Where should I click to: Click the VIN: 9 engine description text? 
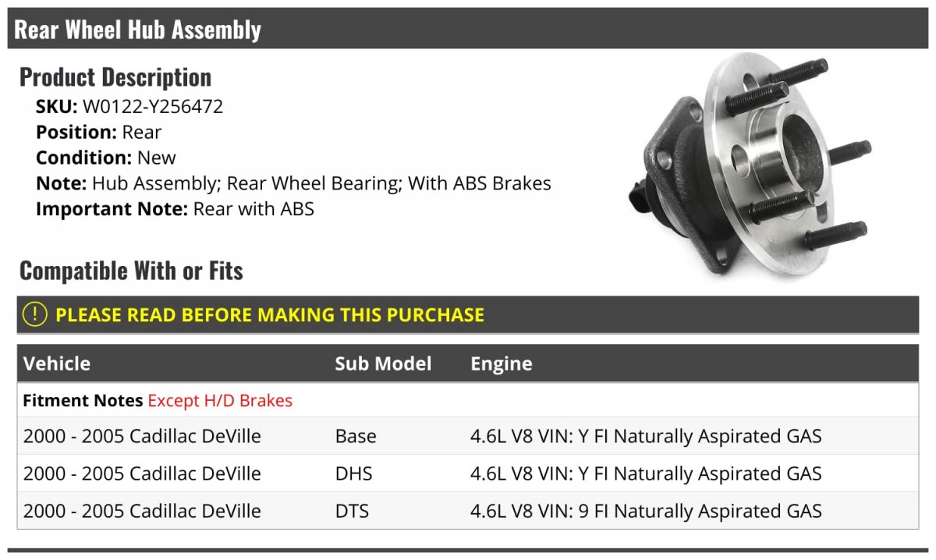point(646,511)
